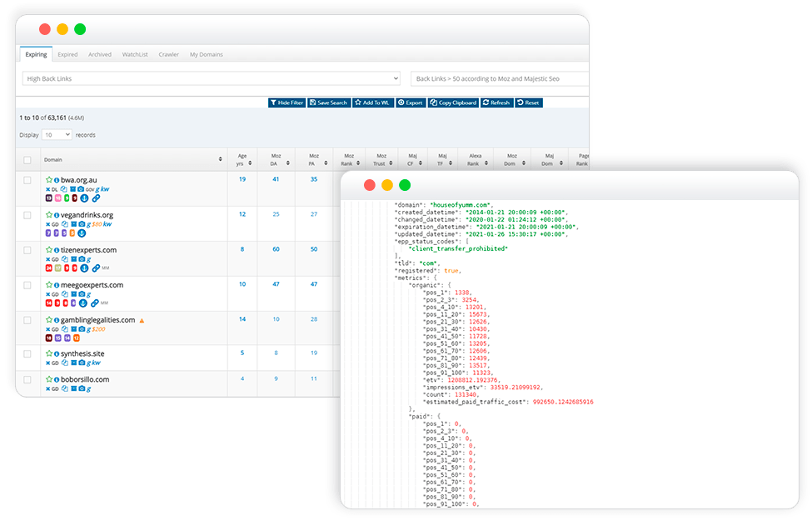Switch to the Archived tab

[x=100, y=54]
